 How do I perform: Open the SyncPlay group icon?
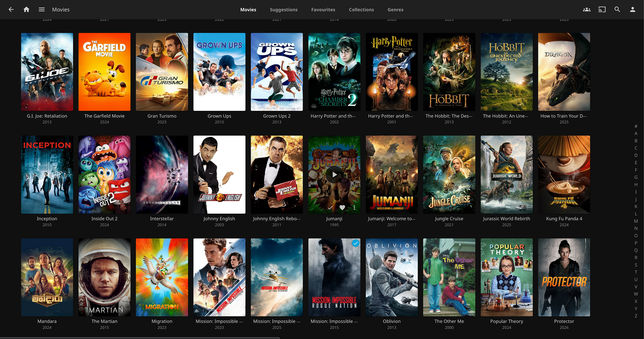[x=587, y=9]
